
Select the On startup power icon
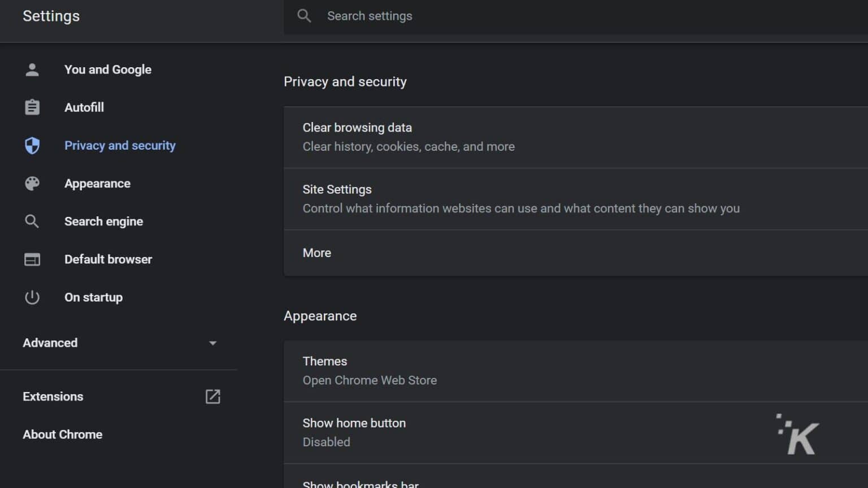32,297
